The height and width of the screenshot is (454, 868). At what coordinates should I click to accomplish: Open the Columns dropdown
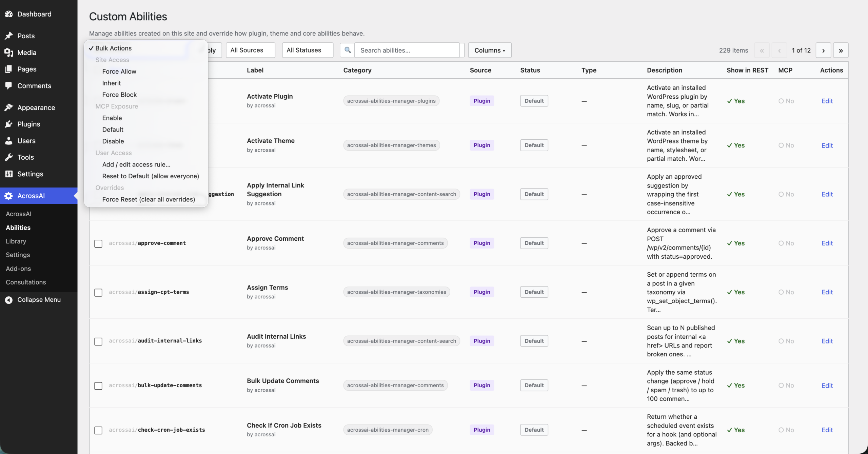[490, 50]
